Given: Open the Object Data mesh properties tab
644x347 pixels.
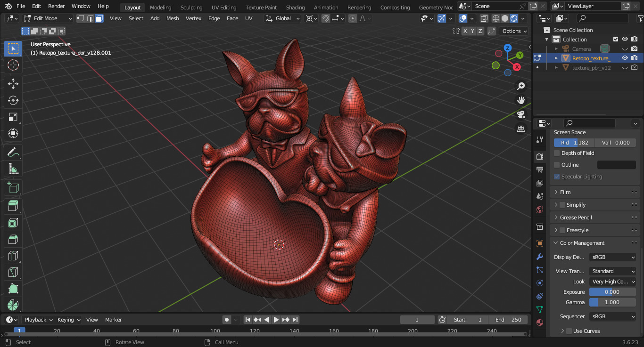Looking at the screenshot, I should [x=540, y=309].
